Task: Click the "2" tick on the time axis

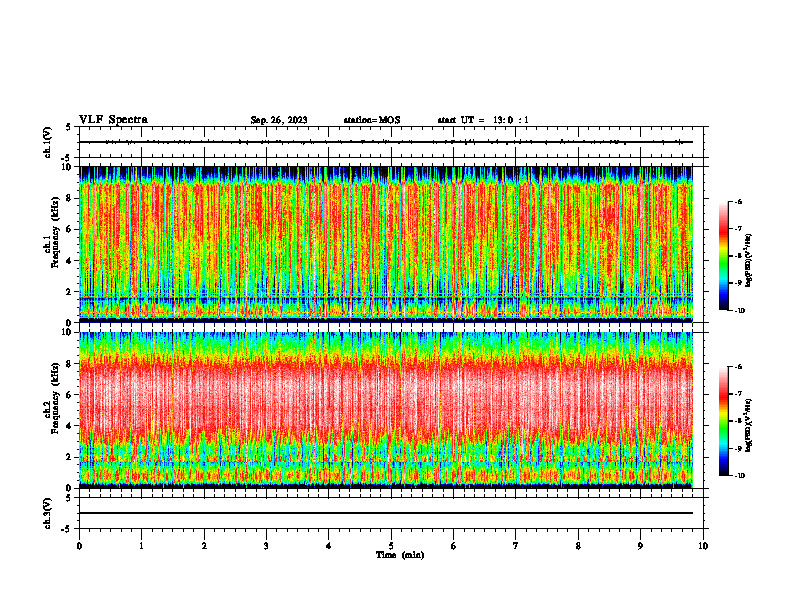Action: pos(204,546)
